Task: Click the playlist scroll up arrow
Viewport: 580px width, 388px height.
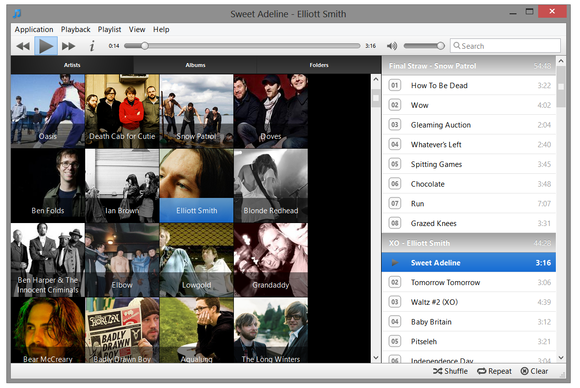Action: 561,61
